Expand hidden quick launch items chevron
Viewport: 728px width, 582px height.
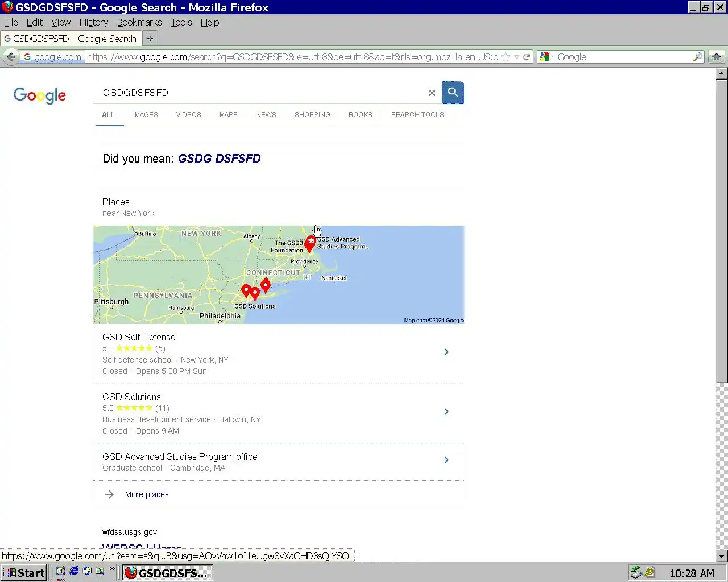pyautogui.click(x=112, y=569)
